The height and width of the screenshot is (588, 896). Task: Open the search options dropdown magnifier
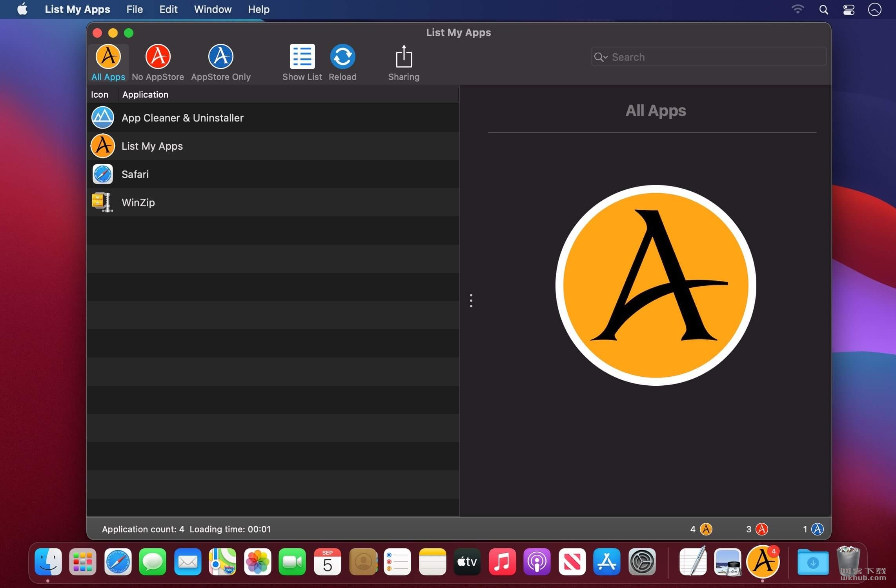(x=600, y=57)
